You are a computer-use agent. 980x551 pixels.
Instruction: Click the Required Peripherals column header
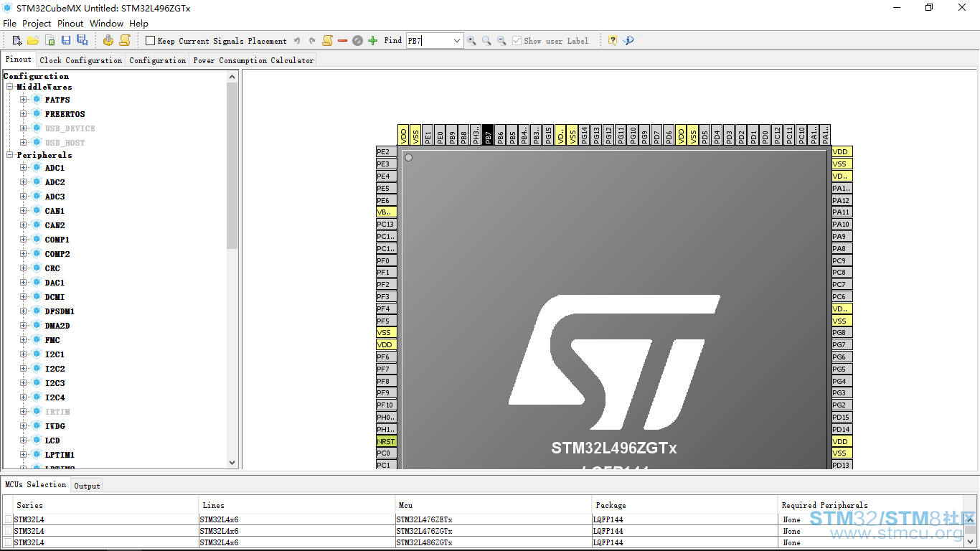[x=872, y=505]
